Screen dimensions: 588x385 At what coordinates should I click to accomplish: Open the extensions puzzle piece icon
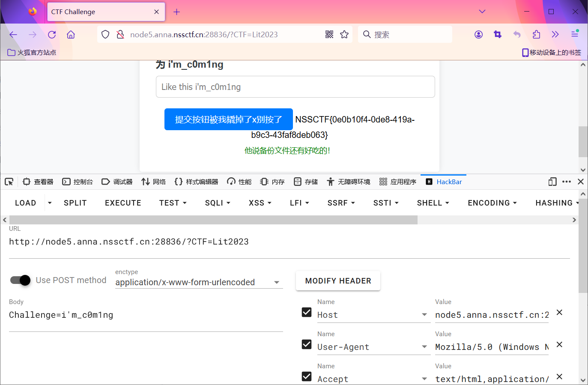pyautogui.click(x=536, y=34)
